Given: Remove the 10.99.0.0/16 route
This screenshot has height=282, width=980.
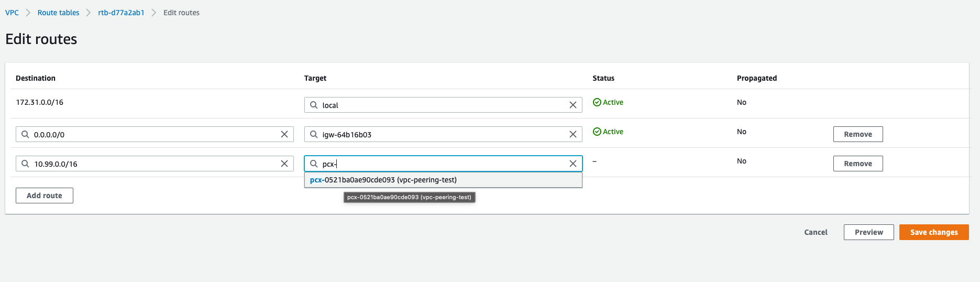Looking at the screenshot, I should [858, 164].
